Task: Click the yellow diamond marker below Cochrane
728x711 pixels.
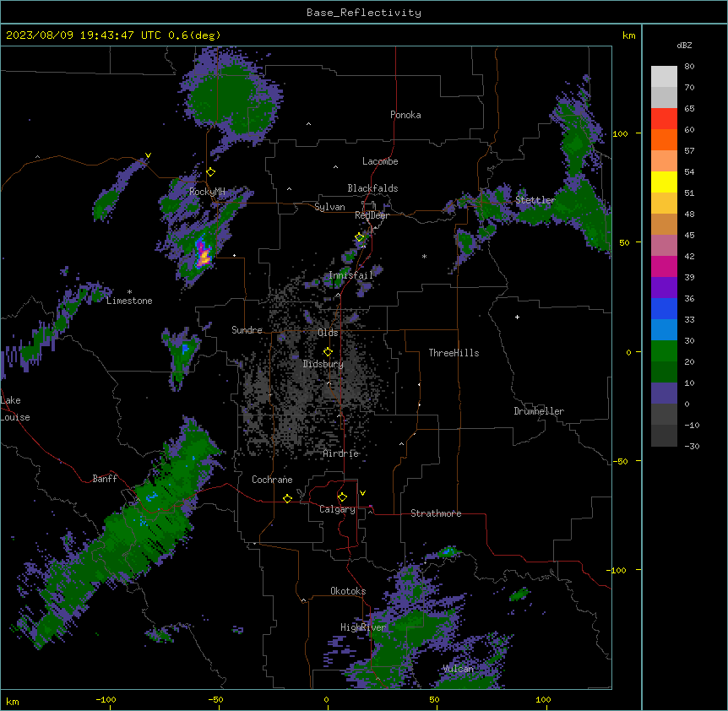Action: (287, 498)
